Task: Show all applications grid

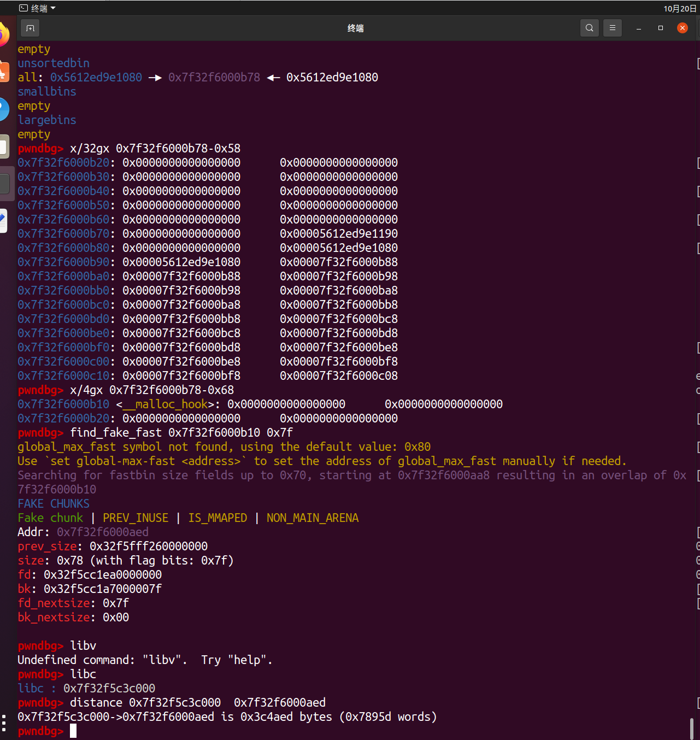Action: pos(4,723)
